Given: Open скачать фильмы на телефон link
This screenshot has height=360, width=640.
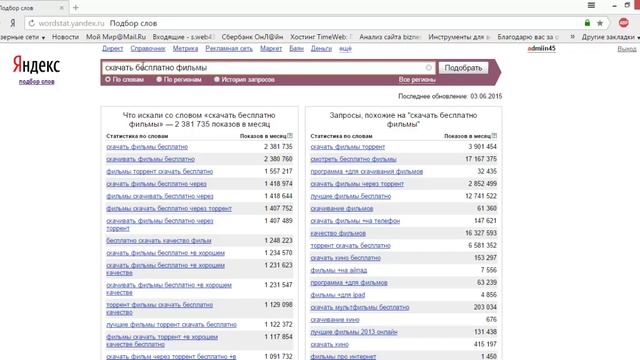Looking at the screenshot, I should pyautogui.click(x=355, y=221).
